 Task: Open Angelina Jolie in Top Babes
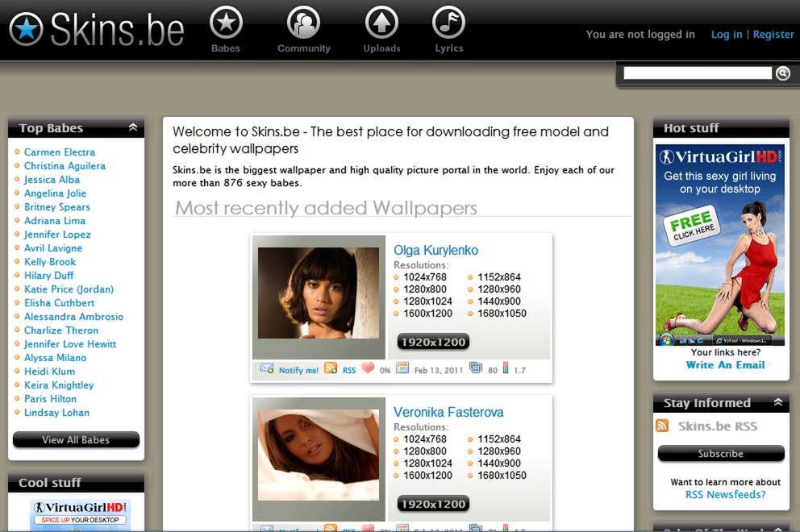point(55,193)
